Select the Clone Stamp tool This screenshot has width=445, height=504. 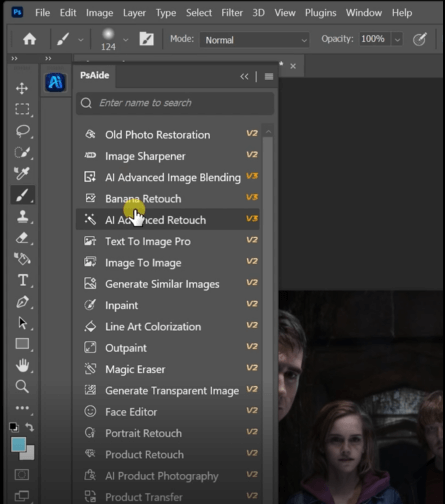pos(22,216)
